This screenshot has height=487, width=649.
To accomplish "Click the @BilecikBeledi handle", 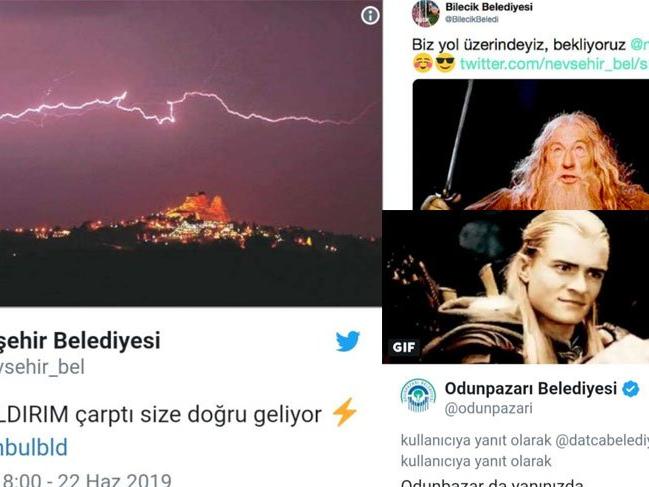I will tap(471, 19).
